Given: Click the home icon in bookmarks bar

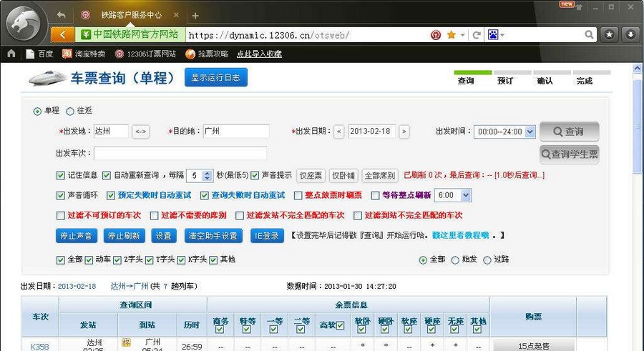Looking at the screenshot, I should tap(11, 54).
